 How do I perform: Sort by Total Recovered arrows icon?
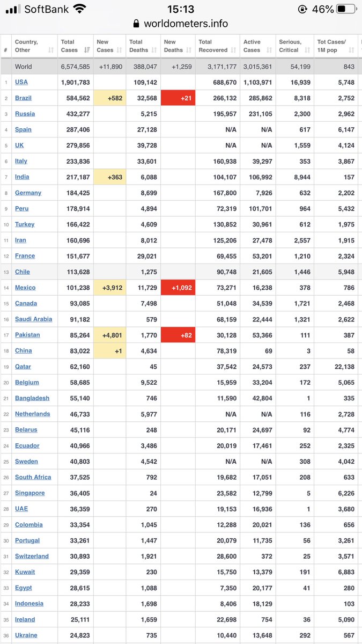coord(234,50)
